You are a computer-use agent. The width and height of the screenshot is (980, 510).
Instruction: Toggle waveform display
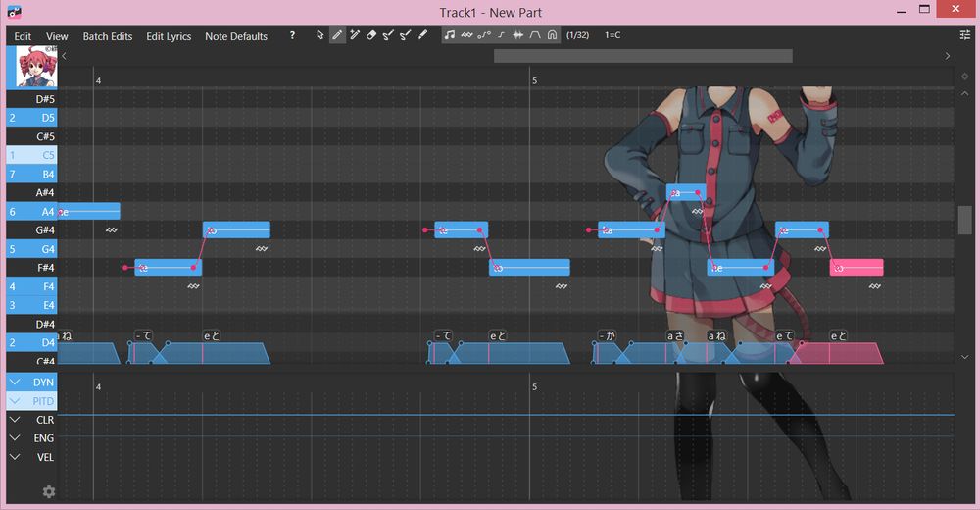pos(518,35)
